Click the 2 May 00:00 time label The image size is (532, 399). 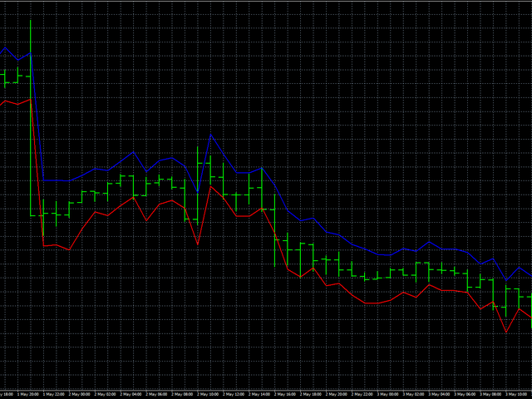81,393
